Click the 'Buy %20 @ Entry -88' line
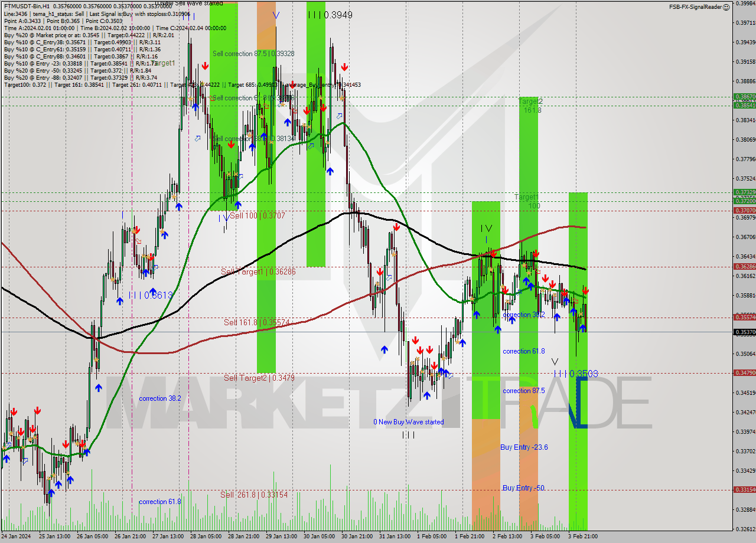This screenshot has width=756, height=543. click(x=80, y=77)
